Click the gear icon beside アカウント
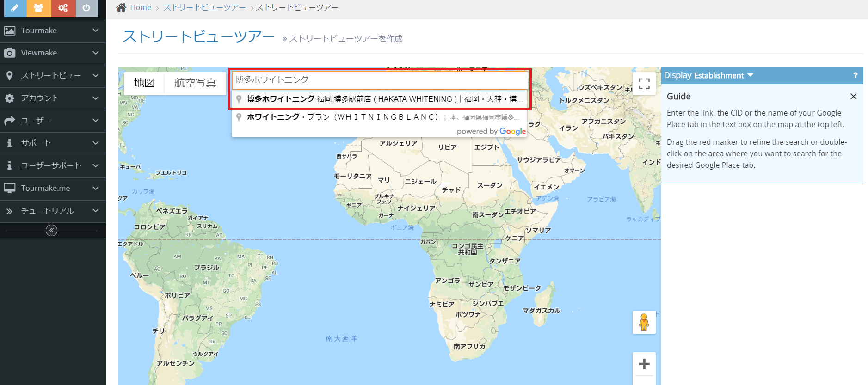The width and height of the screenshot is (868, 385). 9,98
